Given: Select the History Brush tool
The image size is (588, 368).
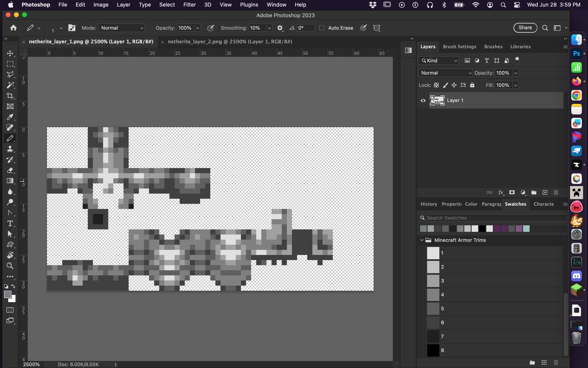Looking at the screenshot, I should (10, 160).
